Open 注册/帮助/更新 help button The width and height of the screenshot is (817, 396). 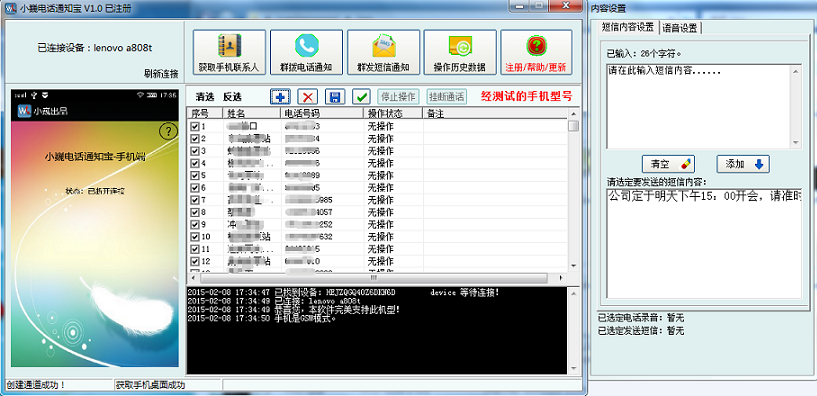point(537,52)
